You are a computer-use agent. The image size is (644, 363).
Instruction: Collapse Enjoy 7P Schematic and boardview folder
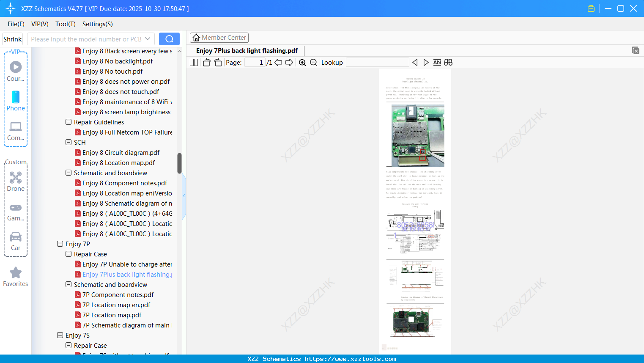(68, 284)
